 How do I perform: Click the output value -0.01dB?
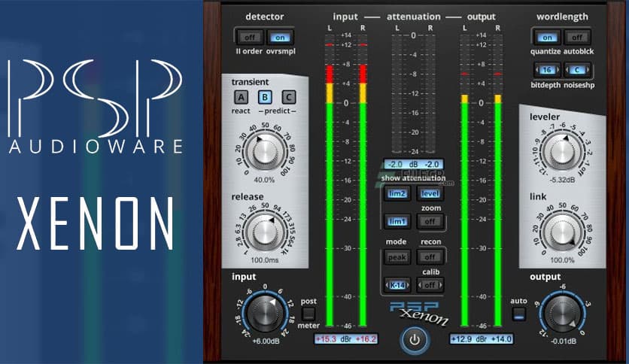point(564,341)
